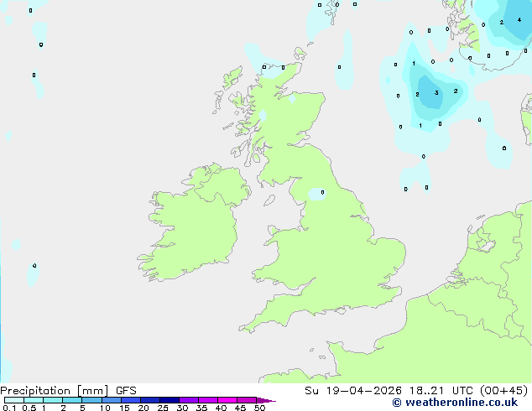Select the 25–30 mm navy legend swatch
532x411 pixels.
point(170,400)
